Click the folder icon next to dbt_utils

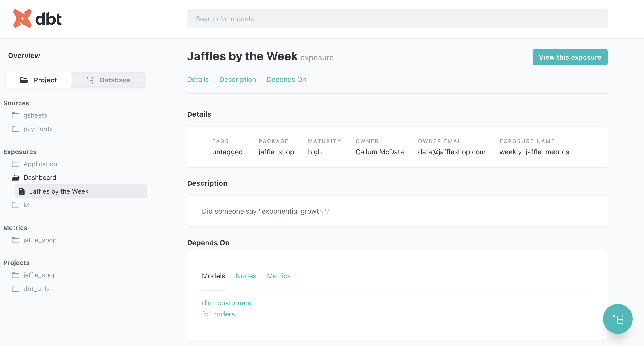(x=16, y=289)
